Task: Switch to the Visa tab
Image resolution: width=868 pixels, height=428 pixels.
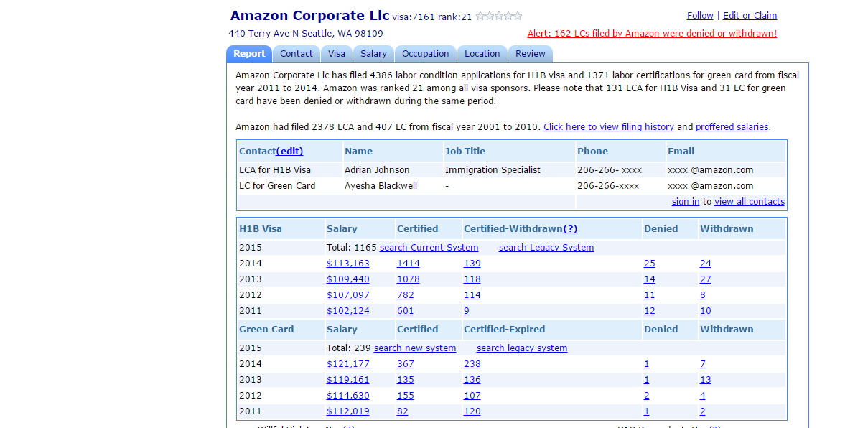Action: [x=337, y=54]
